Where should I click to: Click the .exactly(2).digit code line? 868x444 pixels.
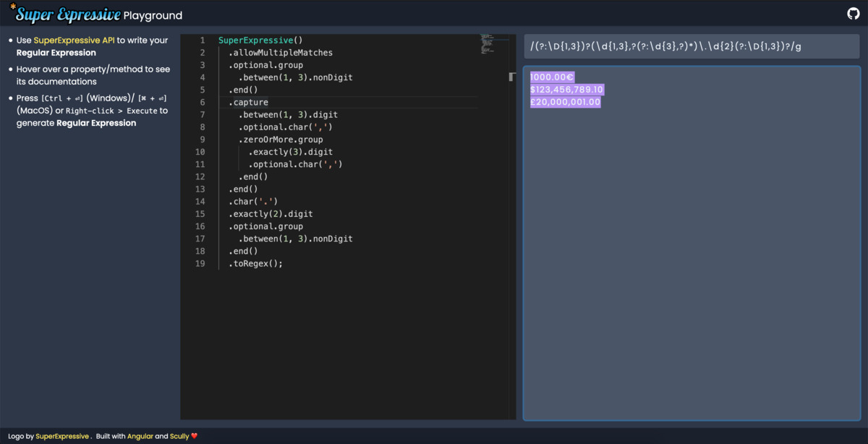pos(271,214)
